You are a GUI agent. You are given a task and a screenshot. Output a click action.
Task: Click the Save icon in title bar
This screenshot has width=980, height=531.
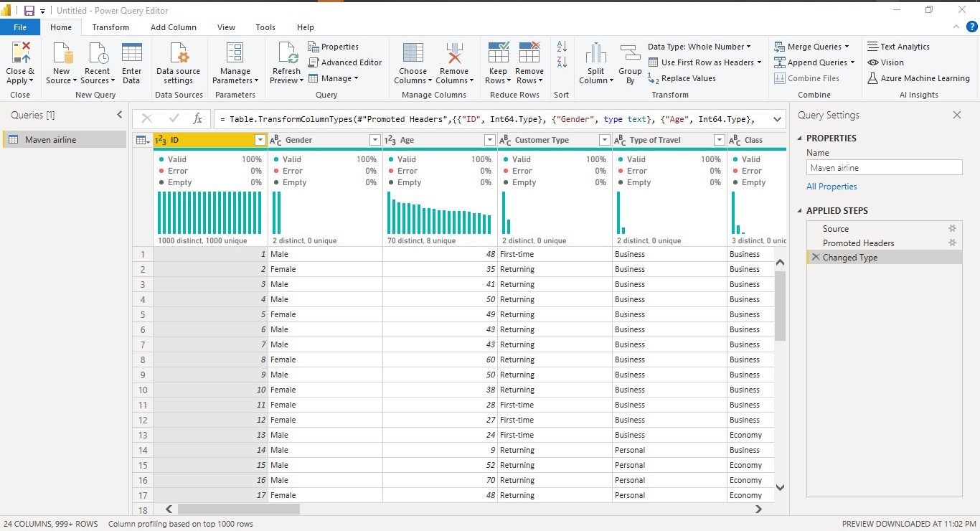coord(29,11)
